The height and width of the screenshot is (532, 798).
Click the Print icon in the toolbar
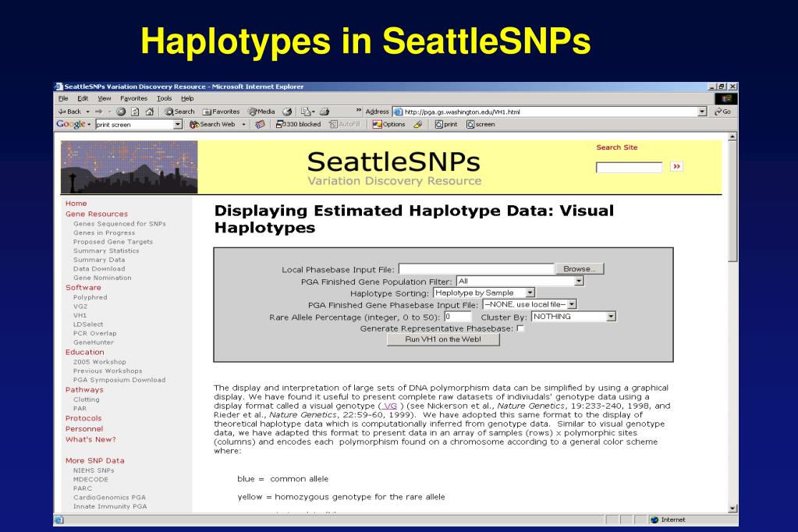point(325,112)
